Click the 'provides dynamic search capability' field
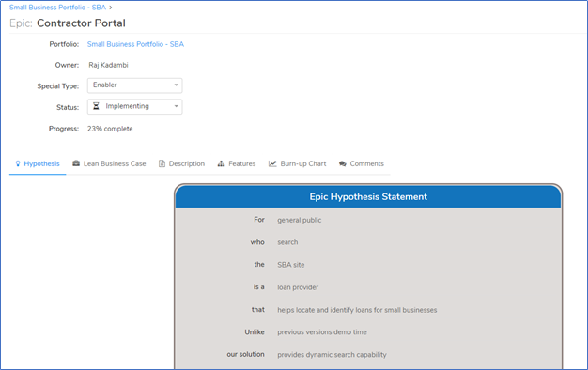 pos(332,355)
